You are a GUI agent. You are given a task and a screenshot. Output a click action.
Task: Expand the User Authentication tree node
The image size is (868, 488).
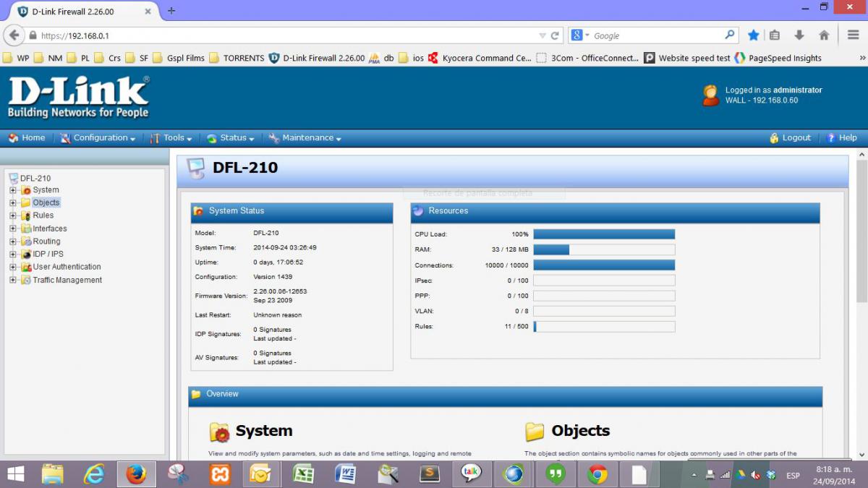pyautogui.click(x=12, y=267)
